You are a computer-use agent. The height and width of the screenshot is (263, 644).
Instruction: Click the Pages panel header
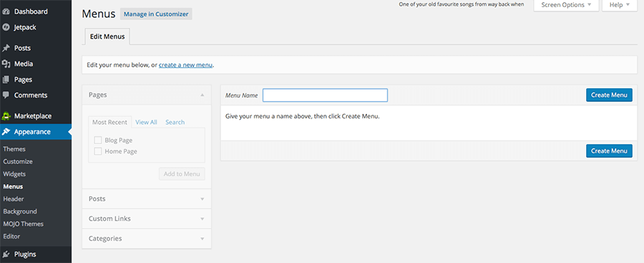coord(147,95)
